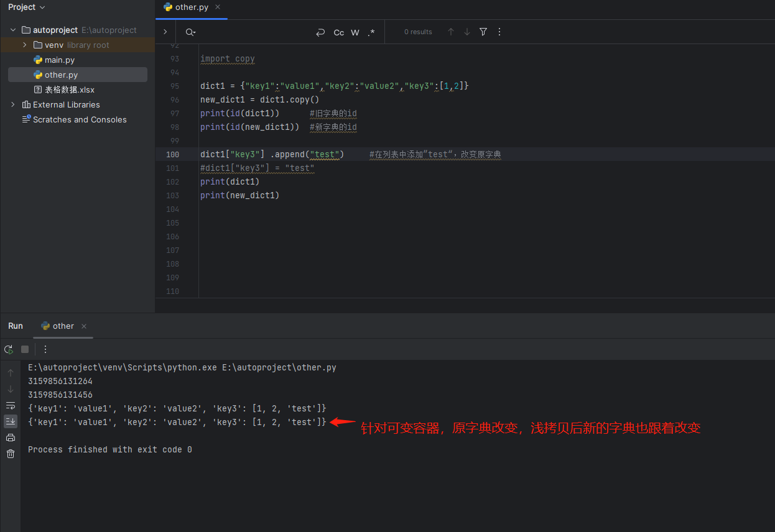
Task: Click E:\autoproject\other.py path in console
Action: [x=279, y=367]
